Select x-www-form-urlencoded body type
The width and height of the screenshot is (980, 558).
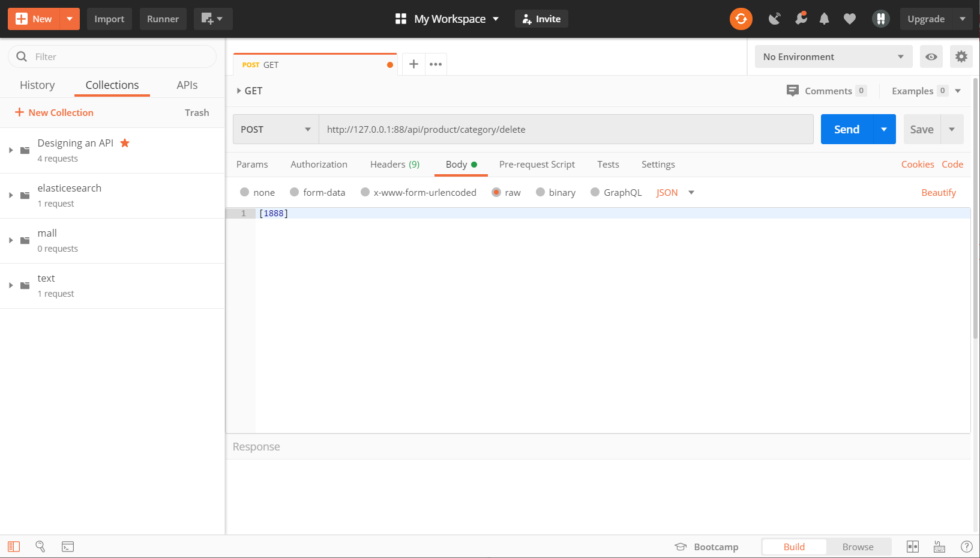tap(365, 192)
